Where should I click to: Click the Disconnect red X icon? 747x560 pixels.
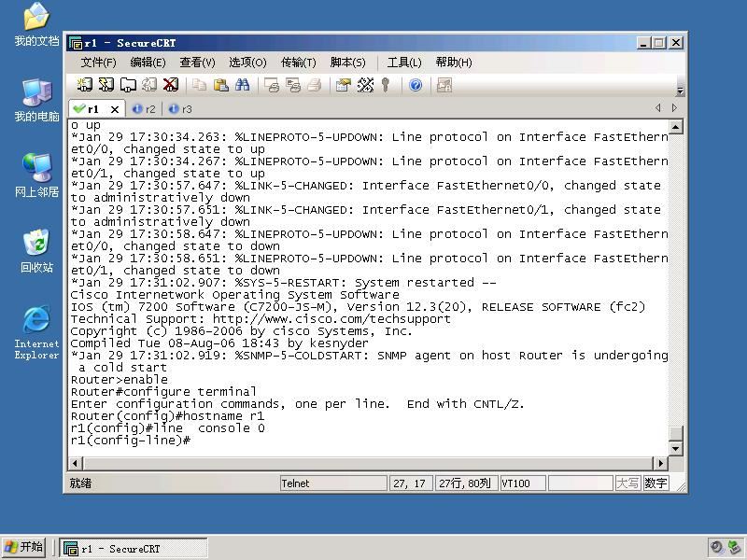tap(171, 85)
